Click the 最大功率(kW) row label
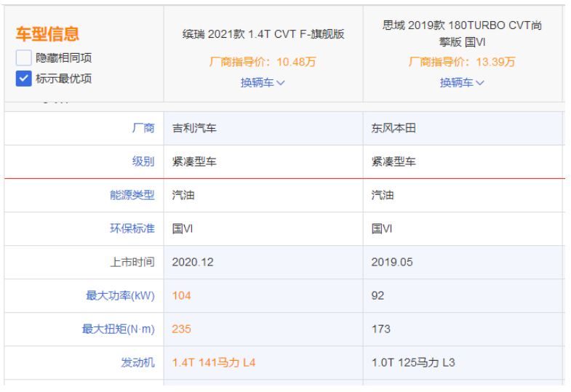 120,295
